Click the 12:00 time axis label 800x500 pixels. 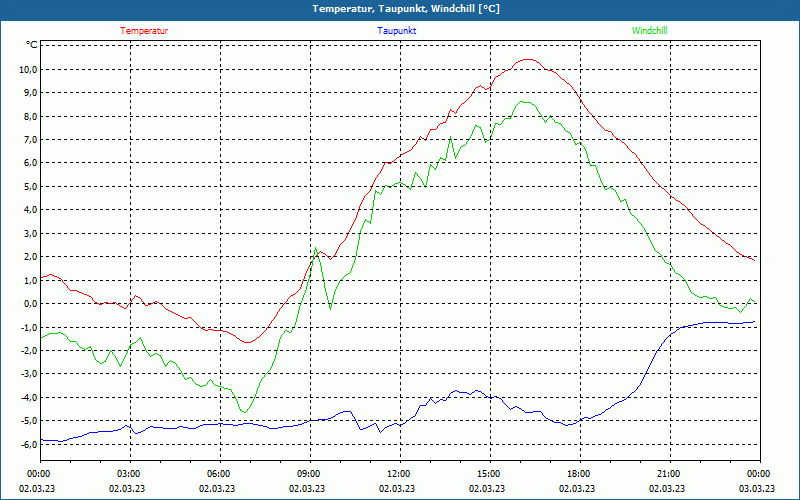(x=400, y=474)
